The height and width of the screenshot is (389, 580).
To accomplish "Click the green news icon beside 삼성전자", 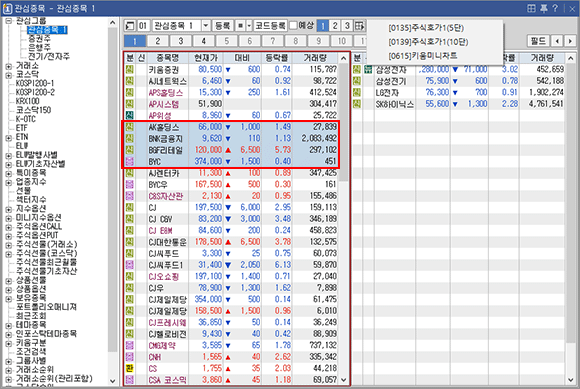I will pyautogui.click(x=368, y=70).
